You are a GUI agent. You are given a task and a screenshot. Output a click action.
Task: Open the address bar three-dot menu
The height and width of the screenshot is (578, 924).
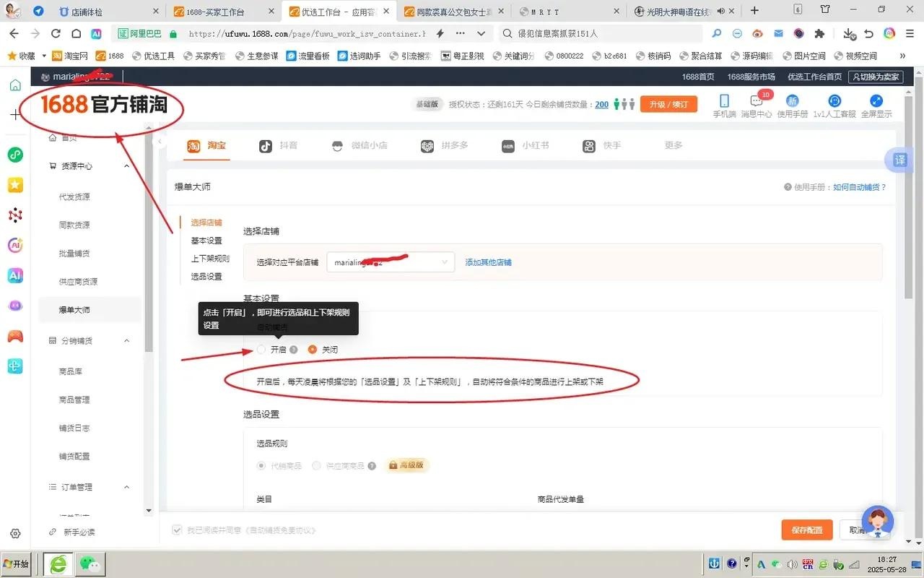(461, 33)
